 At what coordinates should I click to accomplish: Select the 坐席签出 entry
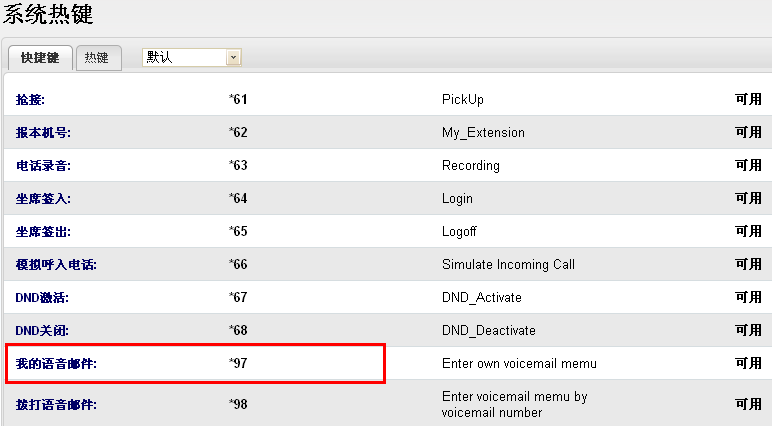pos(43,232)
